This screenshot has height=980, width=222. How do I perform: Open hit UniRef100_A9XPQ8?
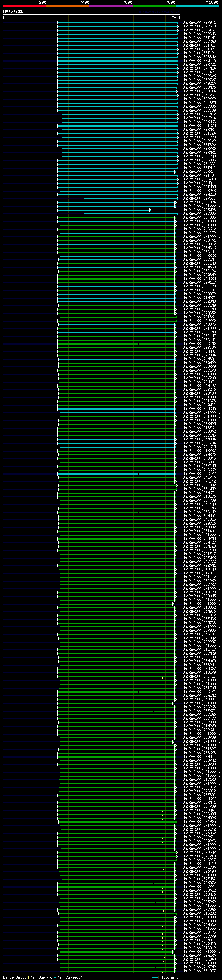point(199,156)
